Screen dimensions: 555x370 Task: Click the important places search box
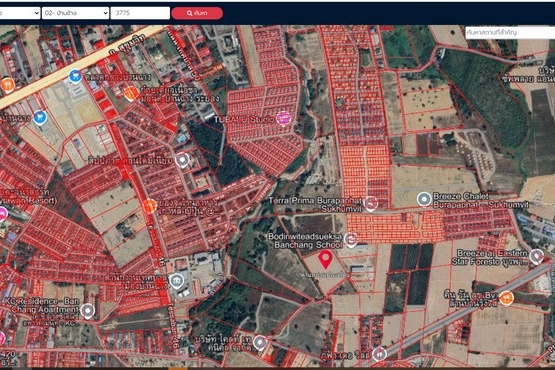pyautogui.click(x=510, y=33)
